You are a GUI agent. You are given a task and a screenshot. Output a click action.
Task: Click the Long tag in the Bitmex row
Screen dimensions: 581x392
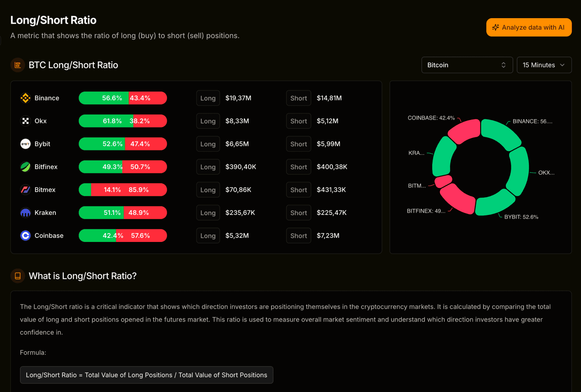(208, 190)
